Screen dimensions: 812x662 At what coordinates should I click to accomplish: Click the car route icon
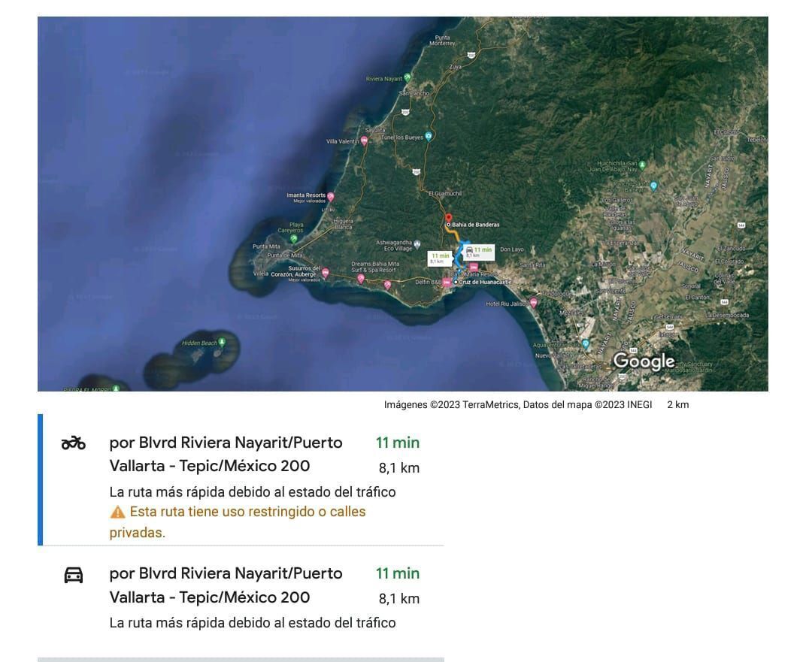(73, 576)
